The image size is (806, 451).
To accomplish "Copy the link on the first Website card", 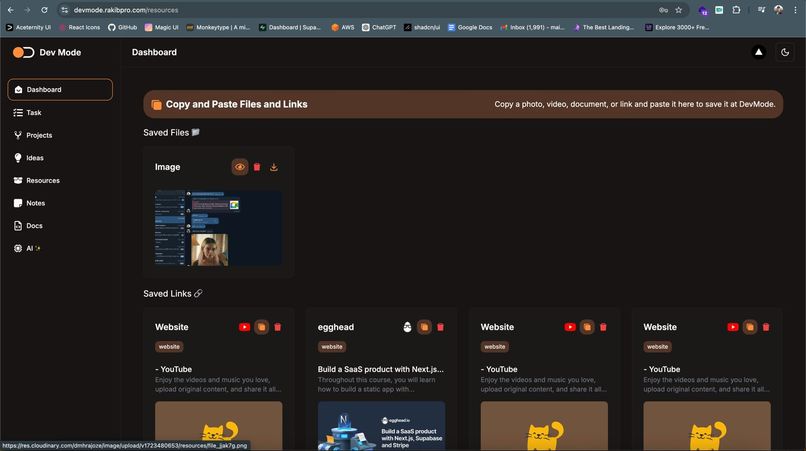I will [x=262, y=327].
